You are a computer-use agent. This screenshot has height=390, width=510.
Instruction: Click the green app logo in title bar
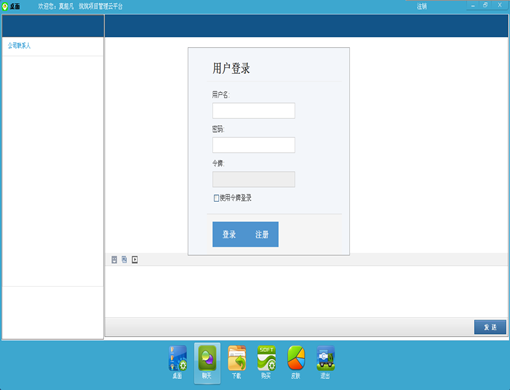[x=5, y=6]
